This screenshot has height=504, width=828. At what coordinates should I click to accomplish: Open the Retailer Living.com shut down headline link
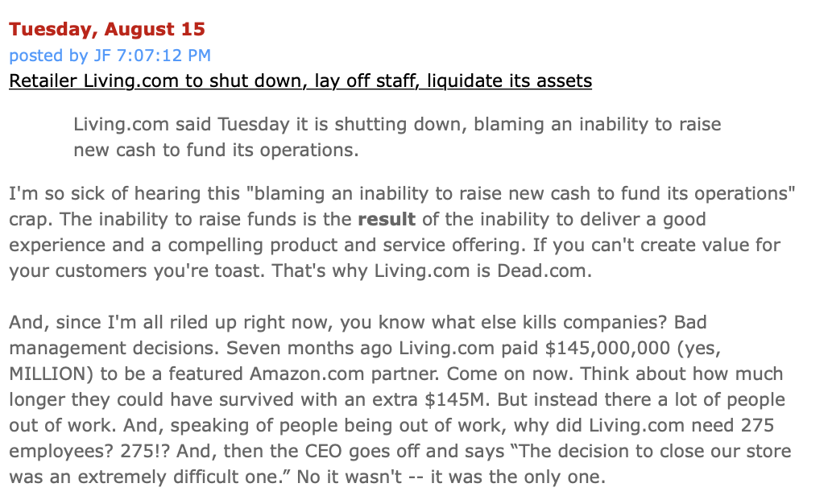[300, 81]
